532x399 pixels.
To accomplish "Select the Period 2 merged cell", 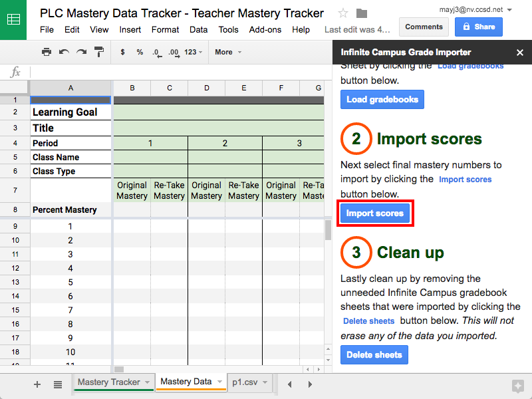I will click(x=225, y=143).
